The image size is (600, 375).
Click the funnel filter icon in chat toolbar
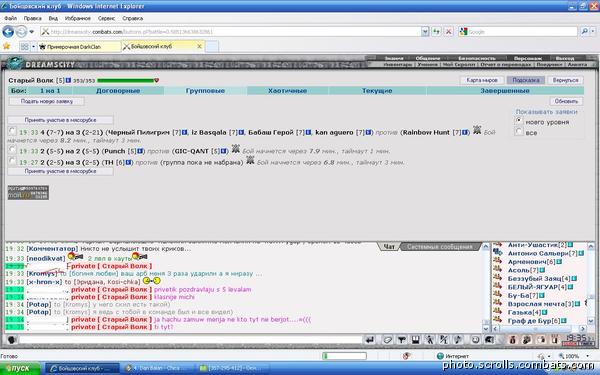point(401,339)
